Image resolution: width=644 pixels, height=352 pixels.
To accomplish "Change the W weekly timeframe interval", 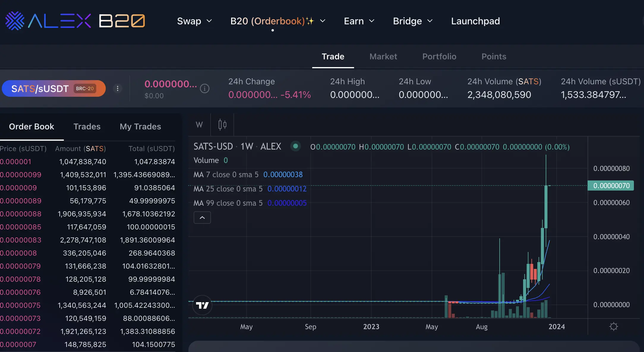I will [199, 125].
